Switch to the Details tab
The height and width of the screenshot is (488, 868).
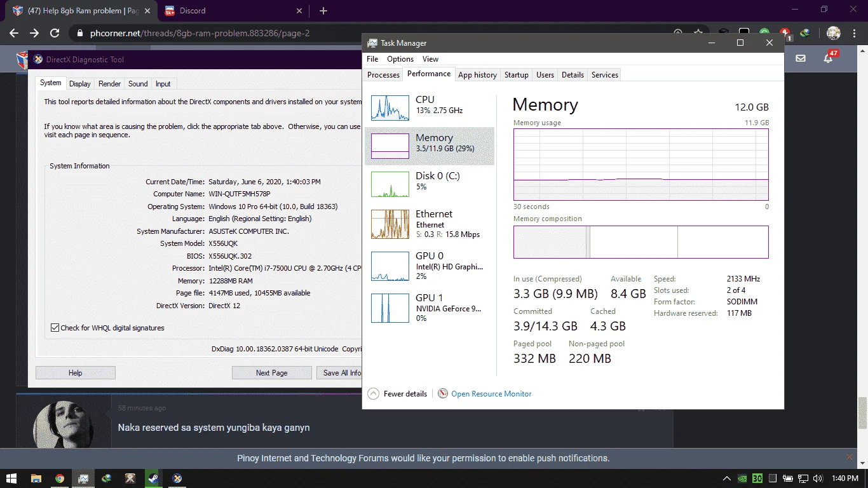pyautogui.click(x=573, y=75)
